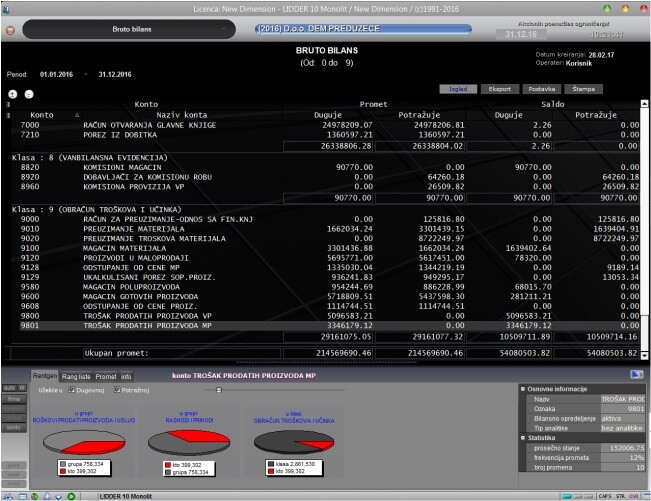
Task: Click the bell icon in the status bar
Action: click(x=47, y=496)
